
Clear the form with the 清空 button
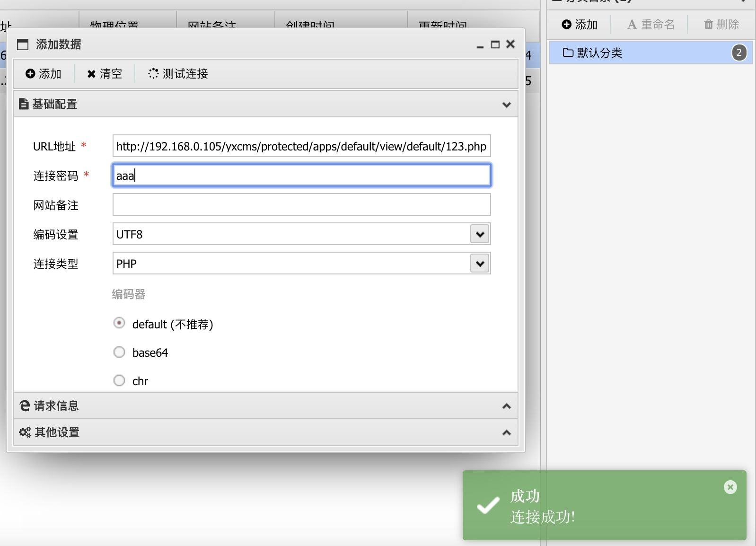pos(105,74)
